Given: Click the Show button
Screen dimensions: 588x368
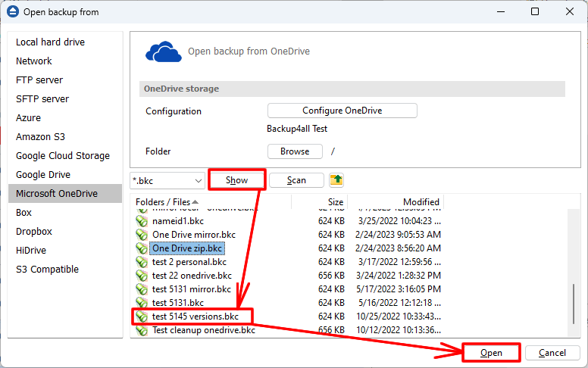Looking at the screenshot, I should pyautogui.click(x=237, y=180).
